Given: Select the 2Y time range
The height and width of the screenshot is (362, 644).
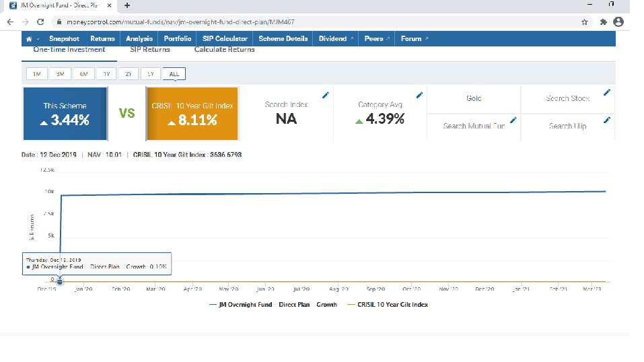Looking at the screenshot, I should (129, 74).
